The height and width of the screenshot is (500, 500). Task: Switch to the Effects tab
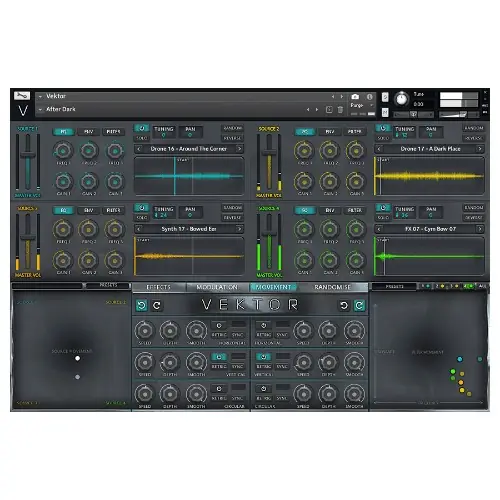point(159,287)
